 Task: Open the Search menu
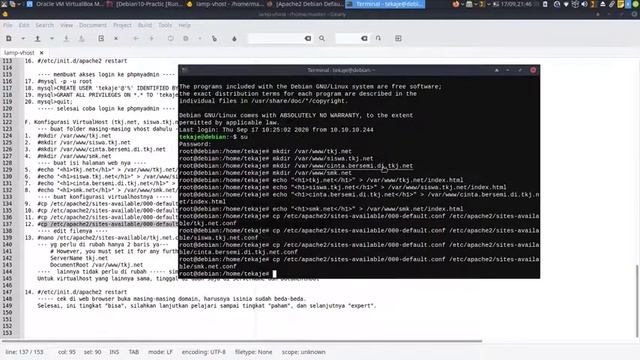[44, 25]
